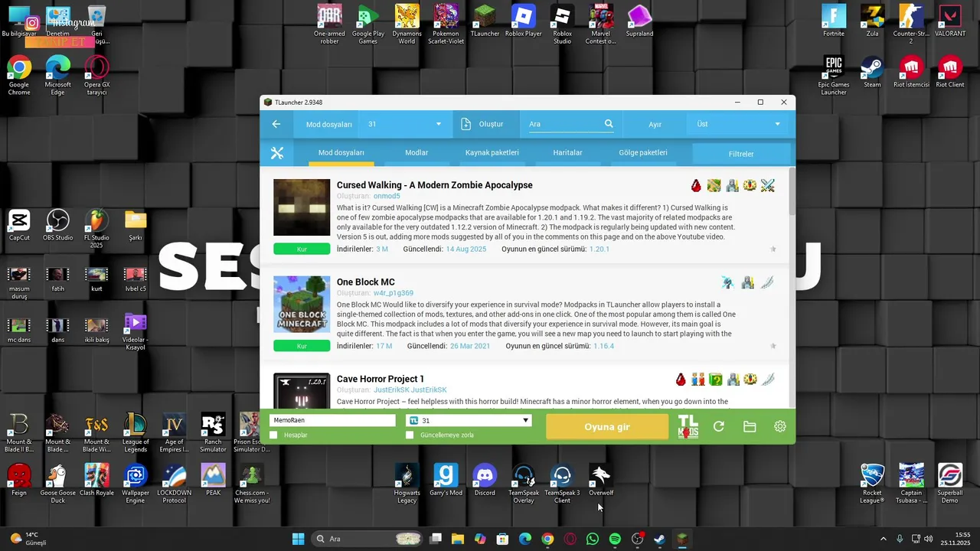The image size is (980, 551).
Task: Click the Oluştur new-file icon
Action: click(x=466, y=124)
